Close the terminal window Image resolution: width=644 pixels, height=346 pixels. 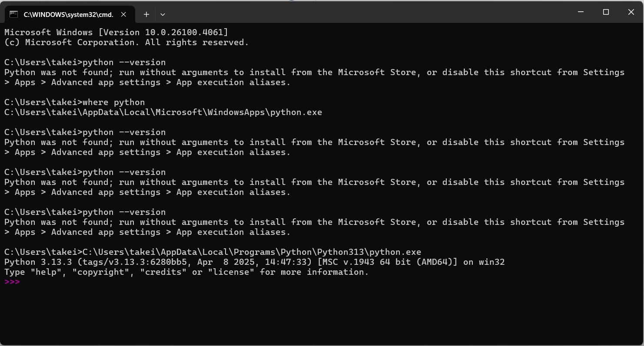631,12
